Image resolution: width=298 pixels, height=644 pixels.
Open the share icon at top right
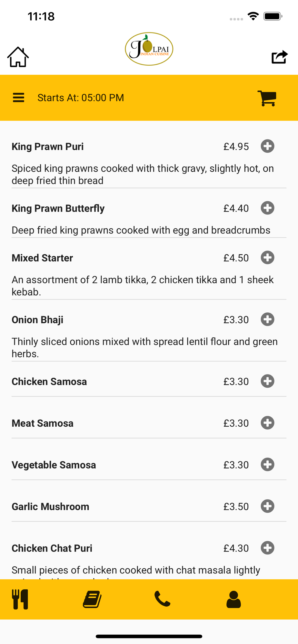point(279,57)
